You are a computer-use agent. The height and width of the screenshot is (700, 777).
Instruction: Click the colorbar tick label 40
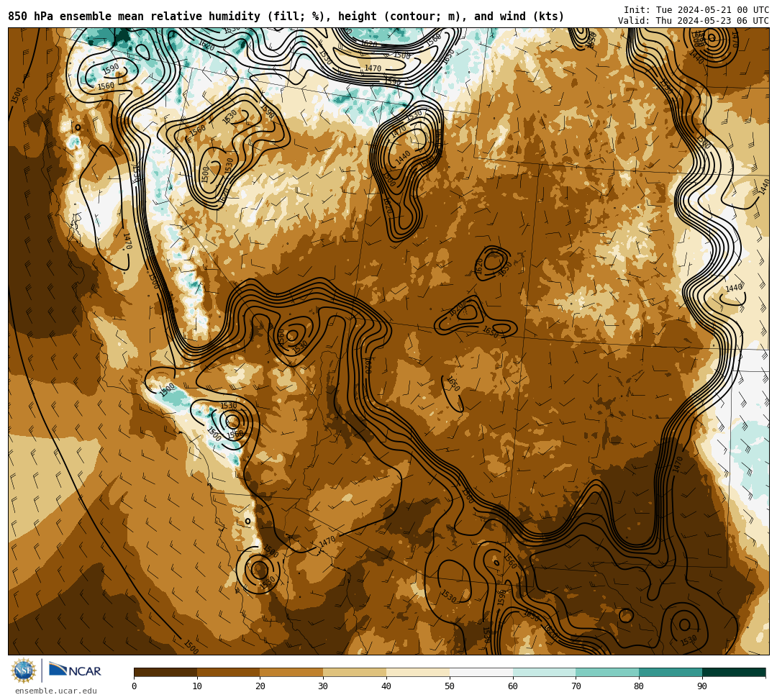click(x=386, y=686)
